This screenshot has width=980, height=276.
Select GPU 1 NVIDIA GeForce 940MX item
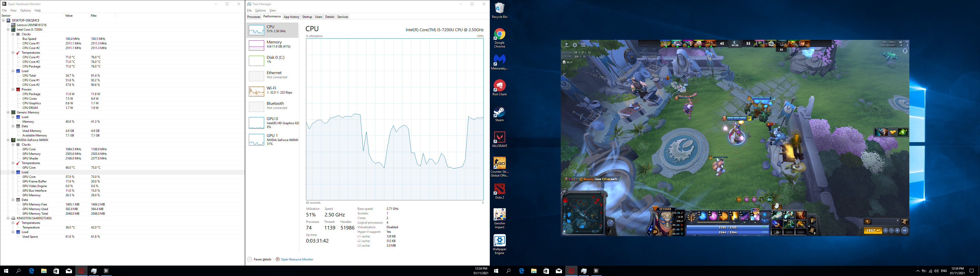(272, 140)
